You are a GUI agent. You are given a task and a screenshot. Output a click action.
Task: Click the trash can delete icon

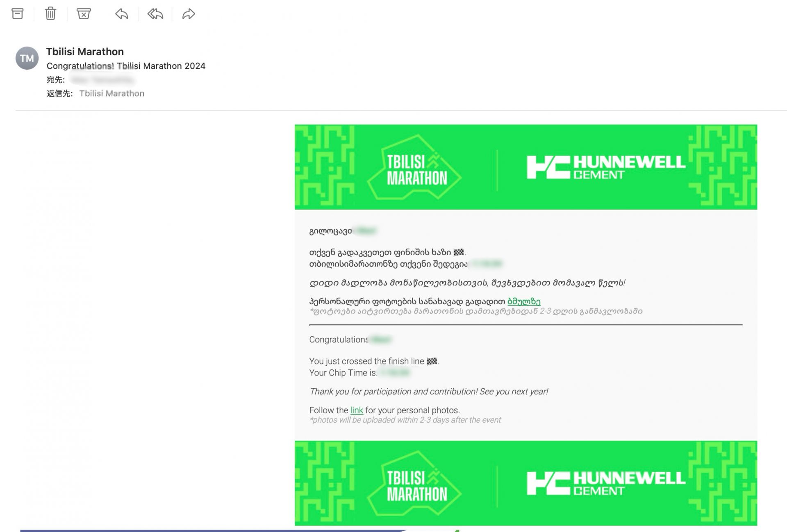click(x=50, y=14)
